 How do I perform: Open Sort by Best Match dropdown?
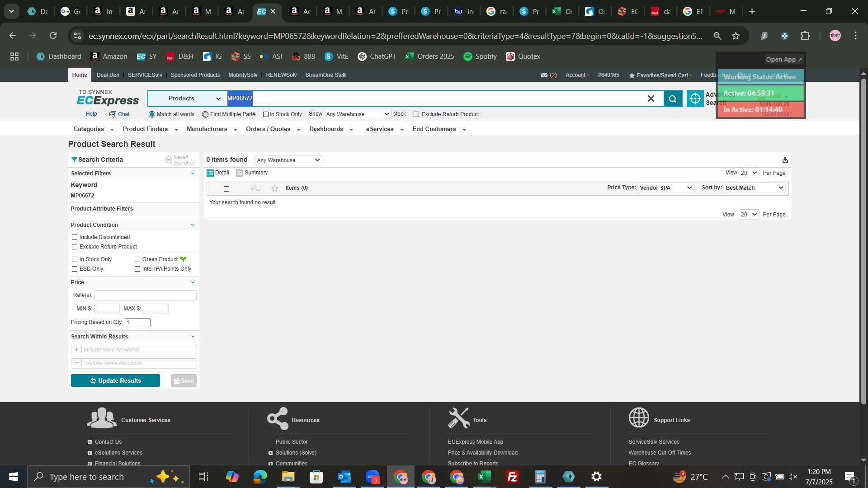(755, 188)
